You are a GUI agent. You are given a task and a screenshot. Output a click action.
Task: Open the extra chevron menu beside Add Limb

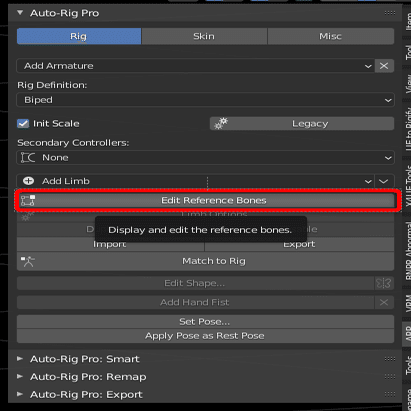(x=384, y=181)
